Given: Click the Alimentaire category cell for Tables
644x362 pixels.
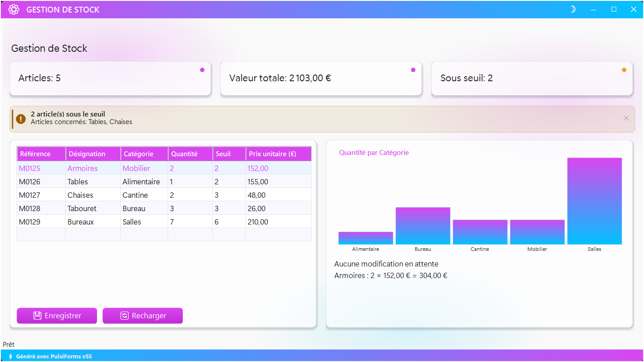Looking at the screenshot, I should click(x=144, y=182).
